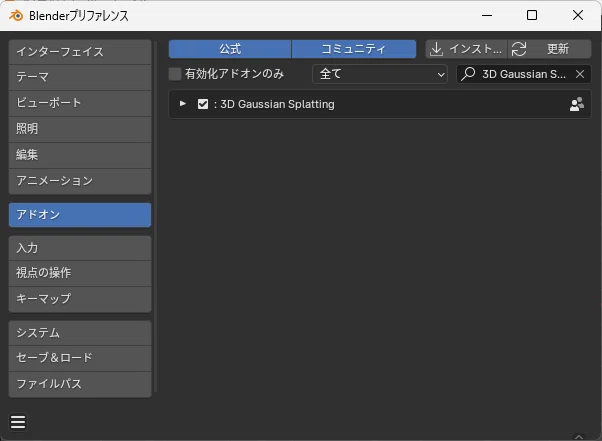Click the インスト... install button

pyautogui.click(x=466, y=49)
